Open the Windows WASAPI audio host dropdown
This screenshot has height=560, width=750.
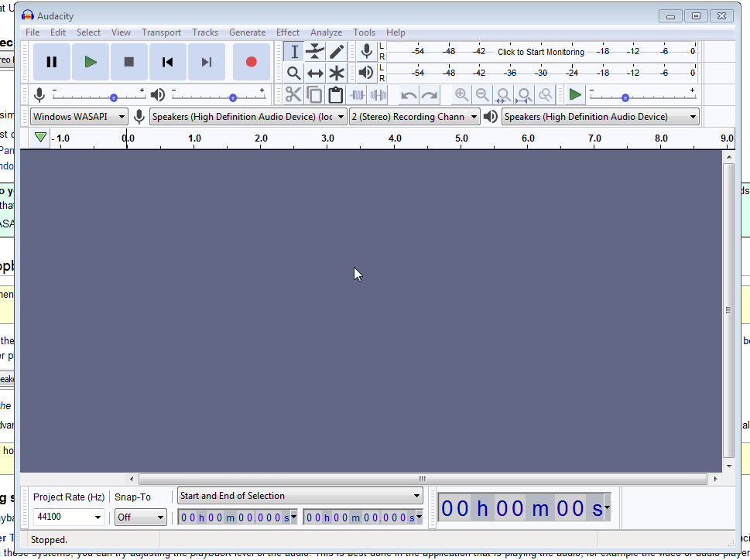(79, 117)
